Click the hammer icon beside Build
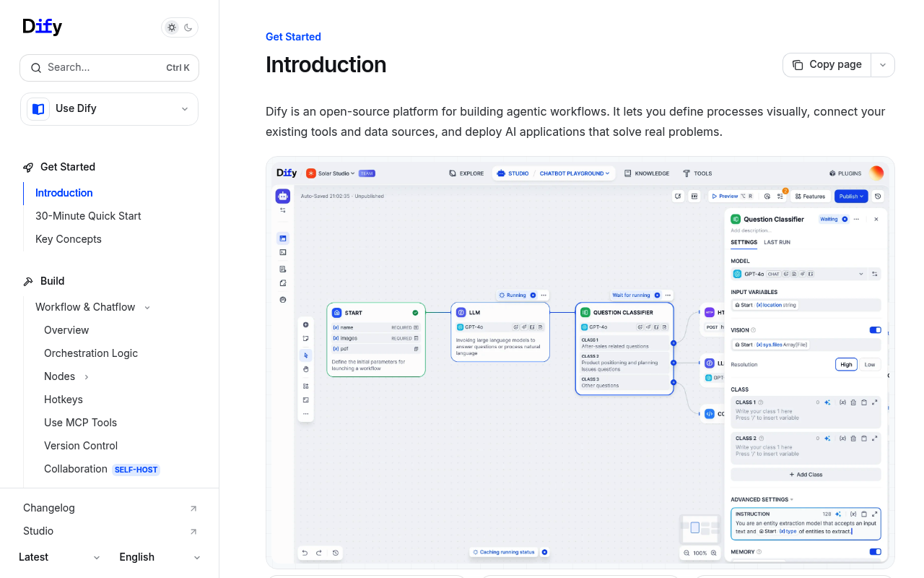Viewport: 924px width, 578px height. point(28,281)
